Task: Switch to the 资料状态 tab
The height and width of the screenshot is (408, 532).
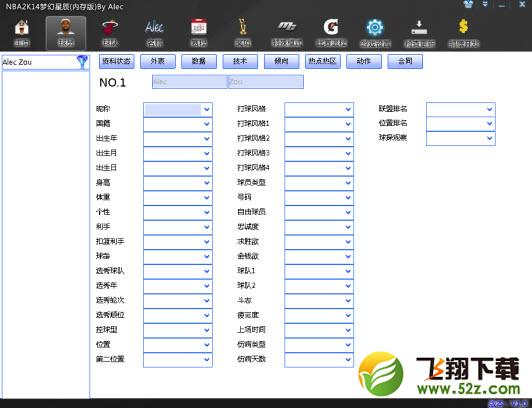Action: coord(117,61)
